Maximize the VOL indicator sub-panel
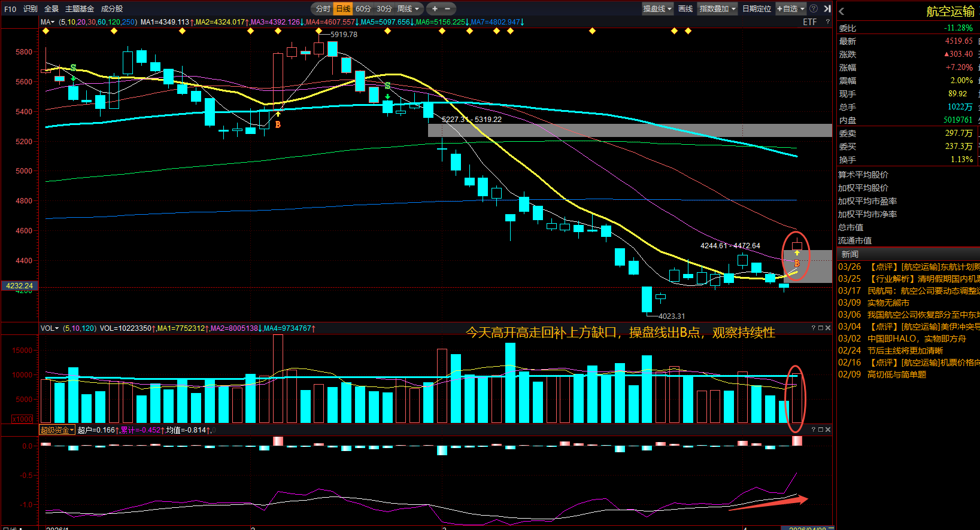Image resolution: width=980 pixels, height=530 pixels. coord(821,328)
